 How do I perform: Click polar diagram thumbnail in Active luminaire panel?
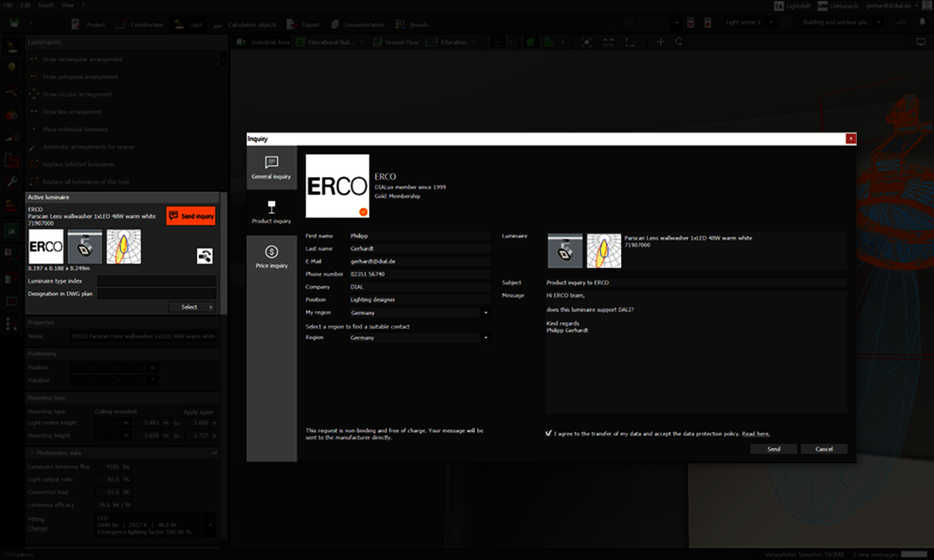pyautogui.click(x=123, y=246)
